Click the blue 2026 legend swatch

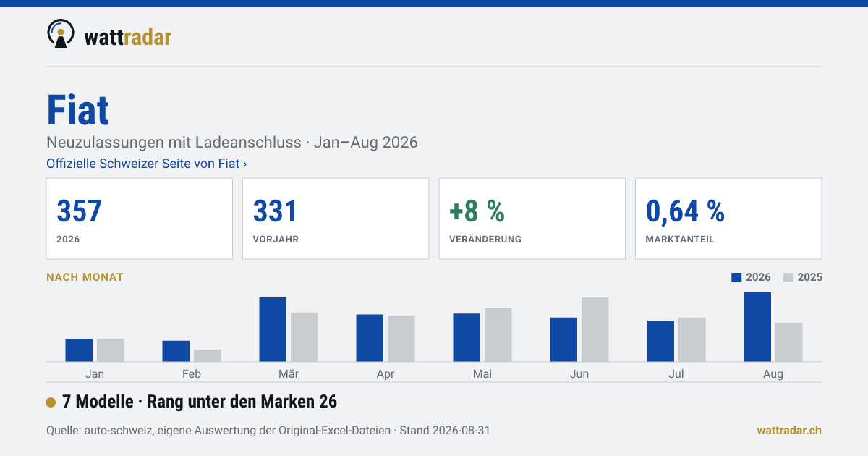737,277
